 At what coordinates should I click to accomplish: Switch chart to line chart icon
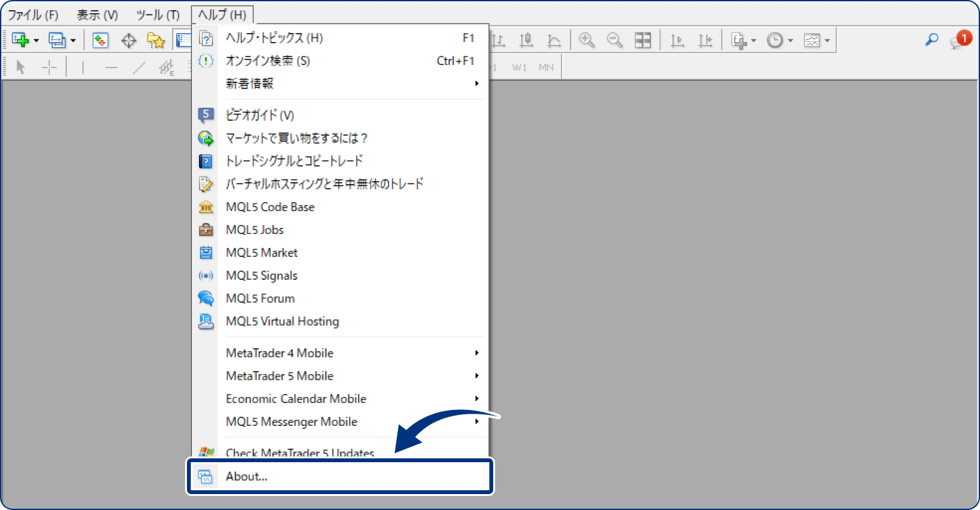point(554,41)
